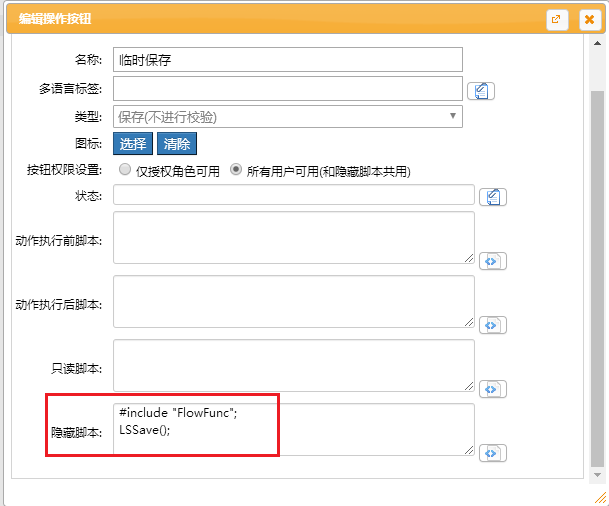This screenshot has height=506, width=609.
Task: Click the 按钮权限设置 label
Action: coord(64,170)
